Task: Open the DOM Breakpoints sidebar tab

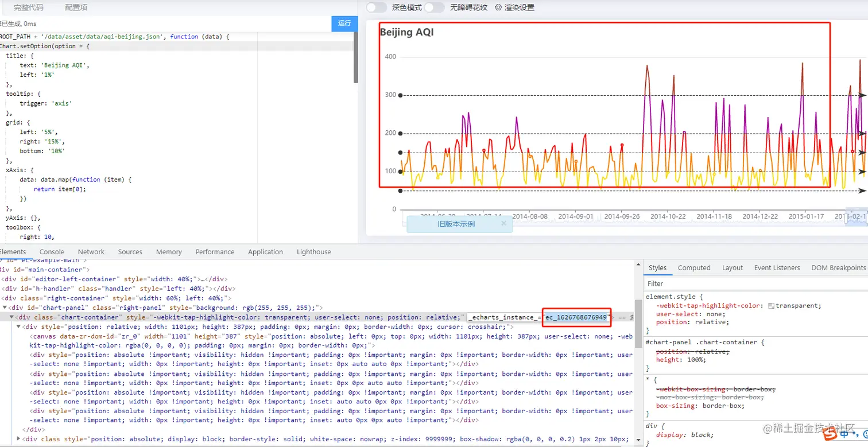Action: pos(838,268)
